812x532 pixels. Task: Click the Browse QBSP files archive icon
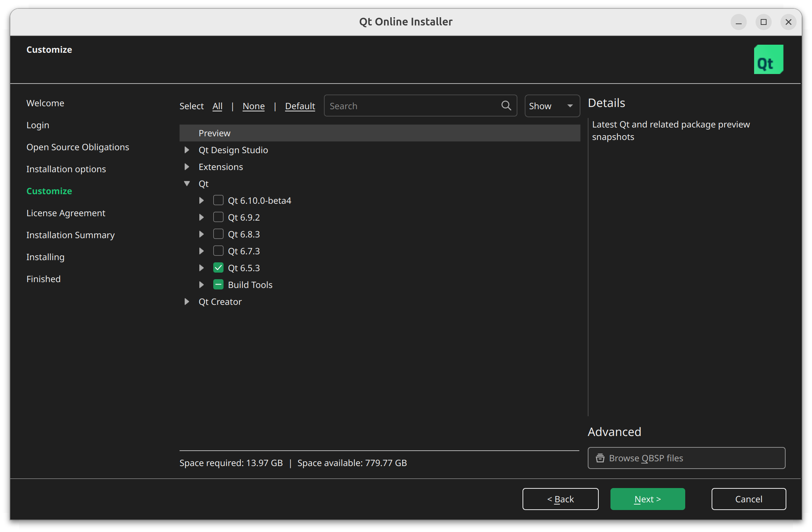point(600,458)
